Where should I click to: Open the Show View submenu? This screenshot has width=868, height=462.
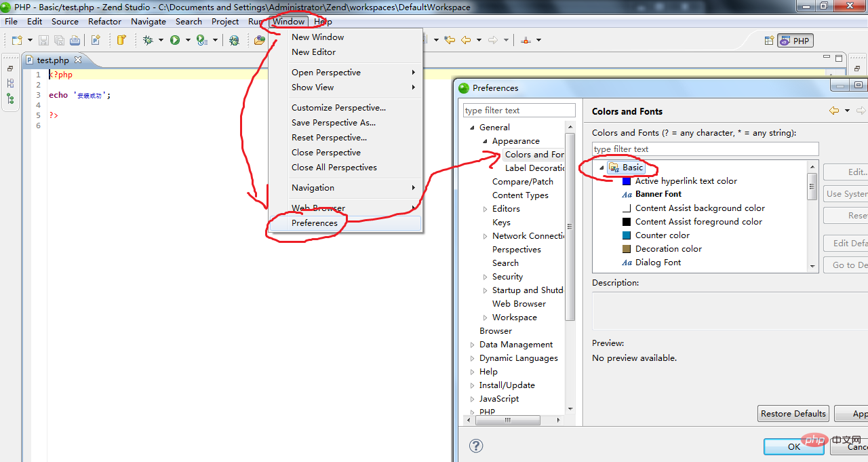[x=346, y=88]
